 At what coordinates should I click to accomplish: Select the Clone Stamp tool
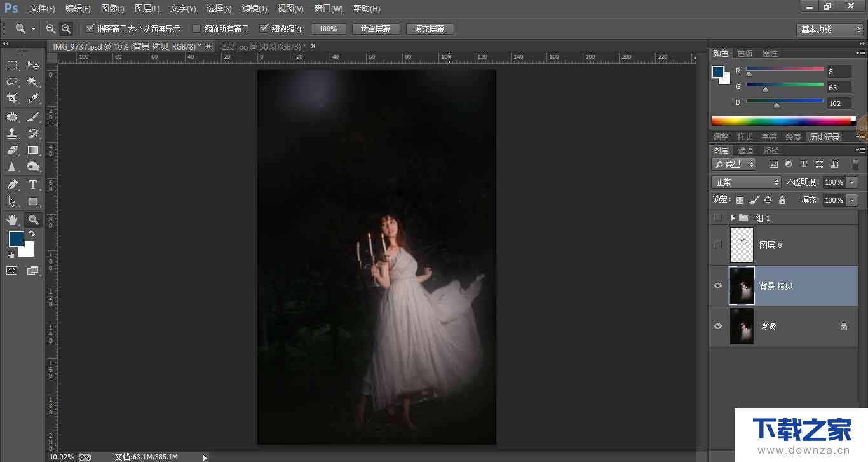(12, 133)
